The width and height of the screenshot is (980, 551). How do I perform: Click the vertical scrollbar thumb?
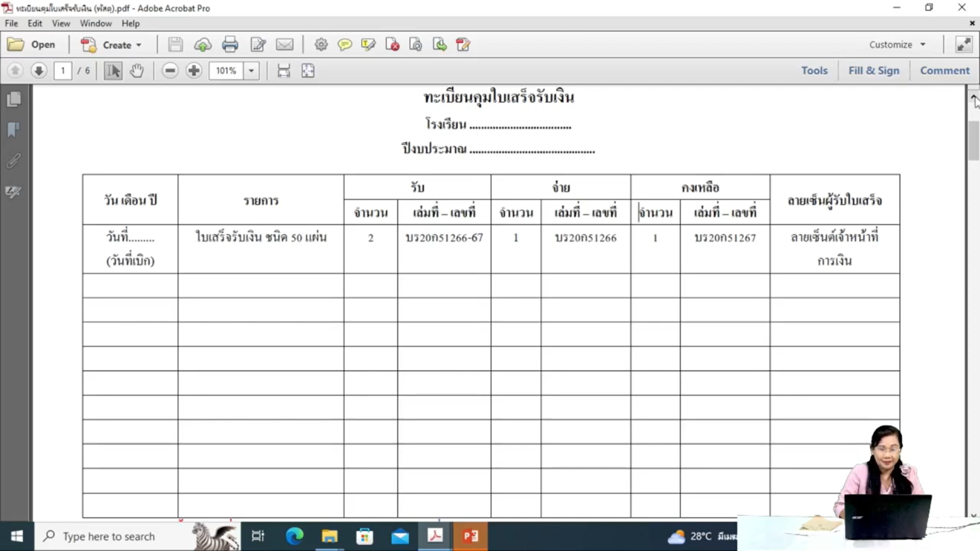974,141
